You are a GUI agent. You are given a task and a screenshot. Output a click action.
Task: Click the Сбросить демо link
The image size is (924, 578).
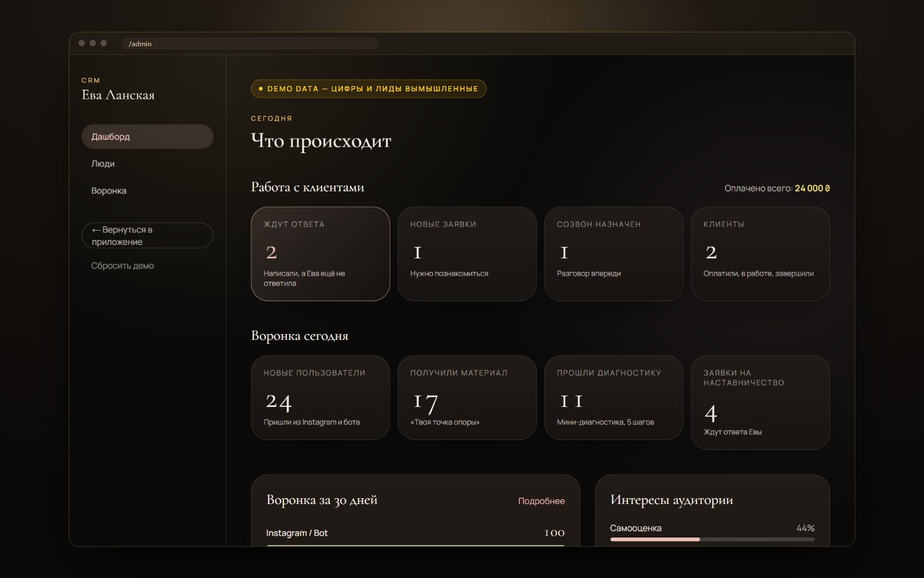(122, 266)
